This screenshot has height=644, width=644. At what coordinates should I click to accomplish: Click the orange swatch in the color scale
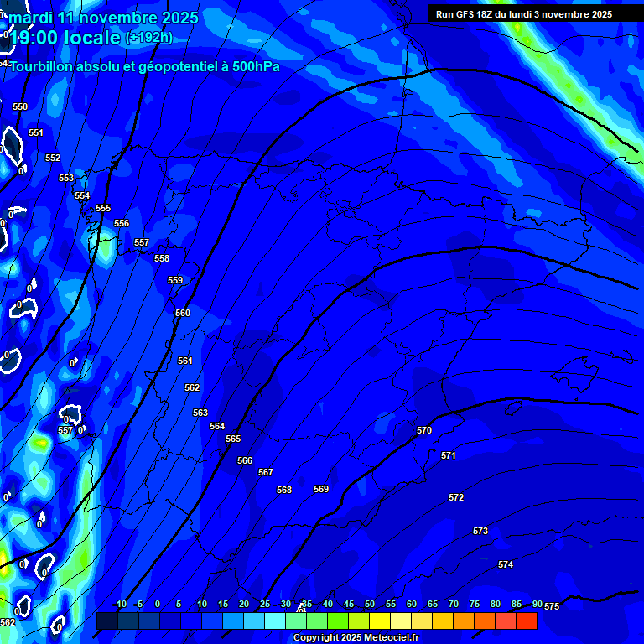click(x=463, y=621)
